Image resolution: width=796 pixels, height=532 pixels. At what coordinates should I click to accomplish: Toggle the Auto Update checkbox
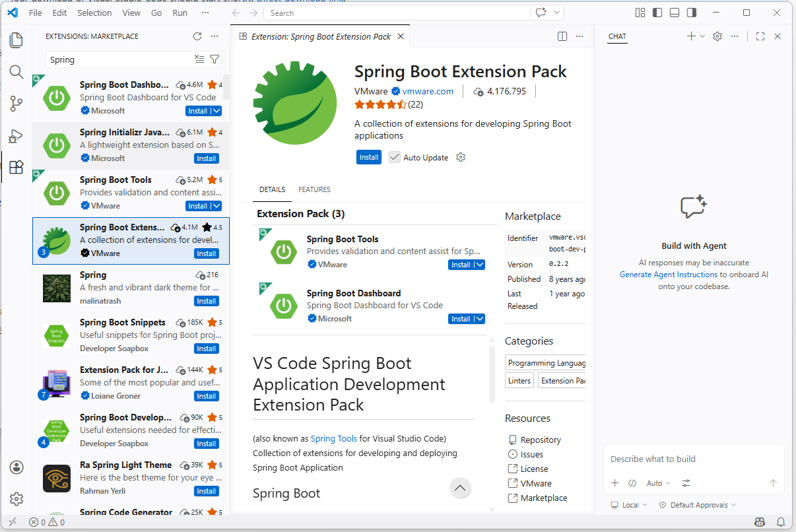395,157
